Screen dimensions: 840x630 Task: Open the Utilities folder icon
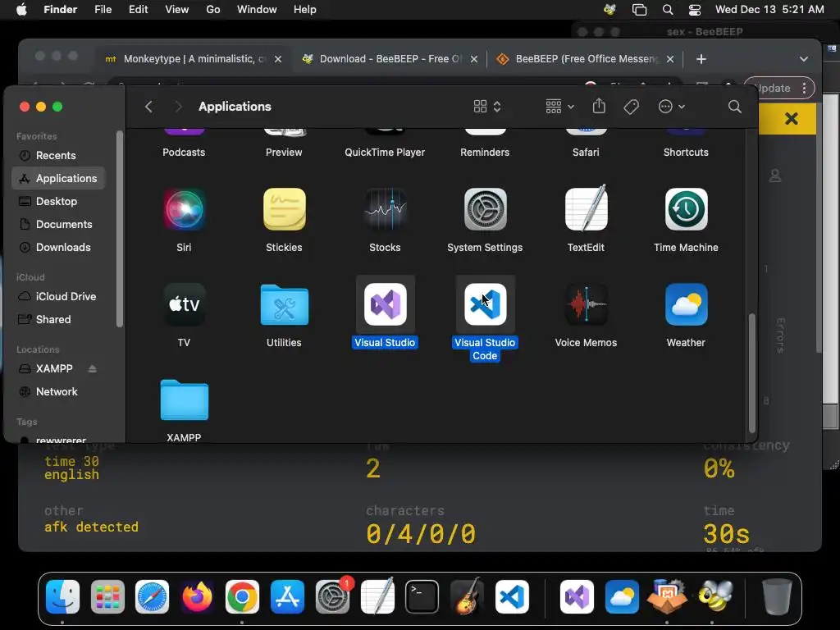[x=284, y=305]
